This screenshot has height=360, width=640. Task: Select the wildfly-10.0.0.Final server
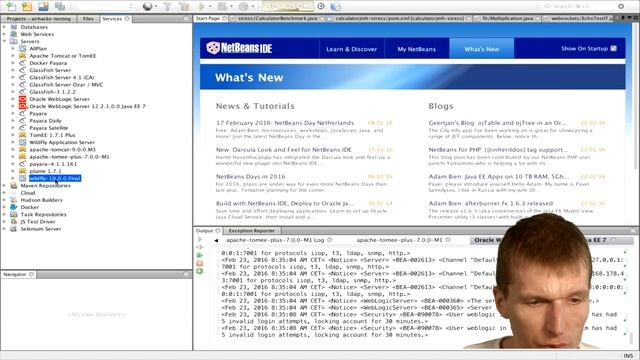coord(55,178)
